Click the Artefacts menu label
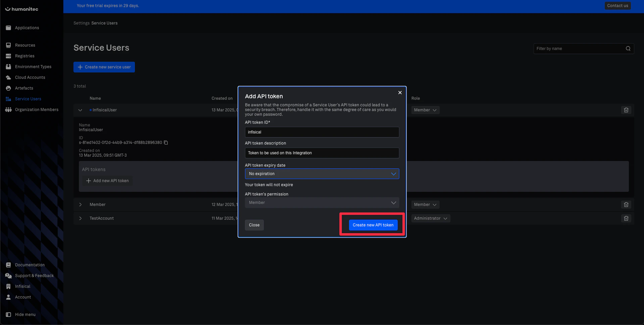This screenshot has width=644, height=325. click(24, 88)
